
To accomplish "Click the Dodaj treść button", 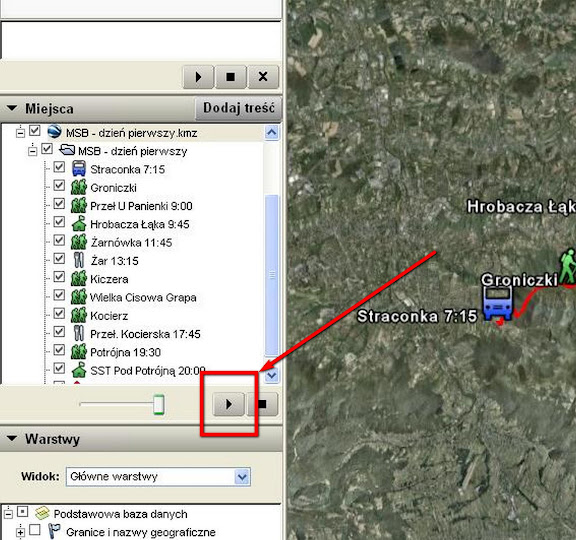I will 239,108.
